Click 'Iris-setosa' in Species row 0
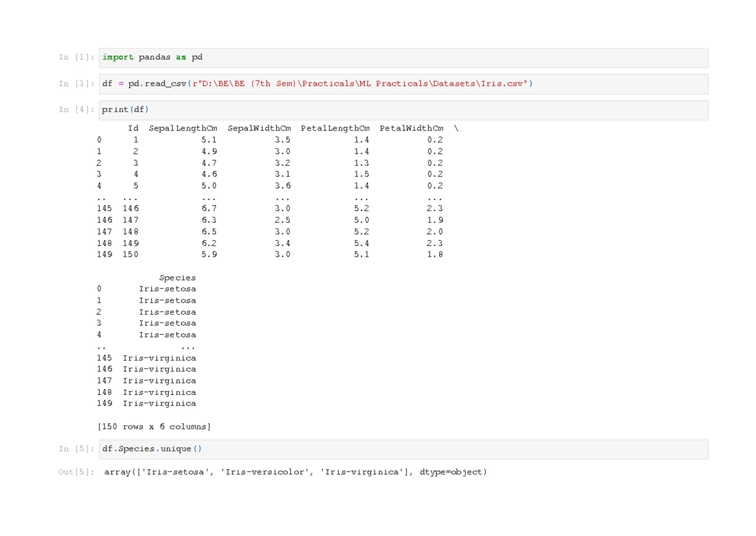 click(x=168, y=289)
